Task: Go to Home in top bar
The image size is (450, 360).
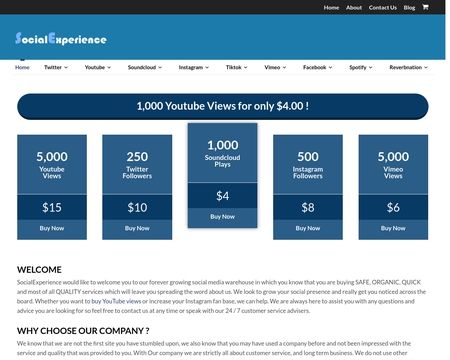Action: 331,7
